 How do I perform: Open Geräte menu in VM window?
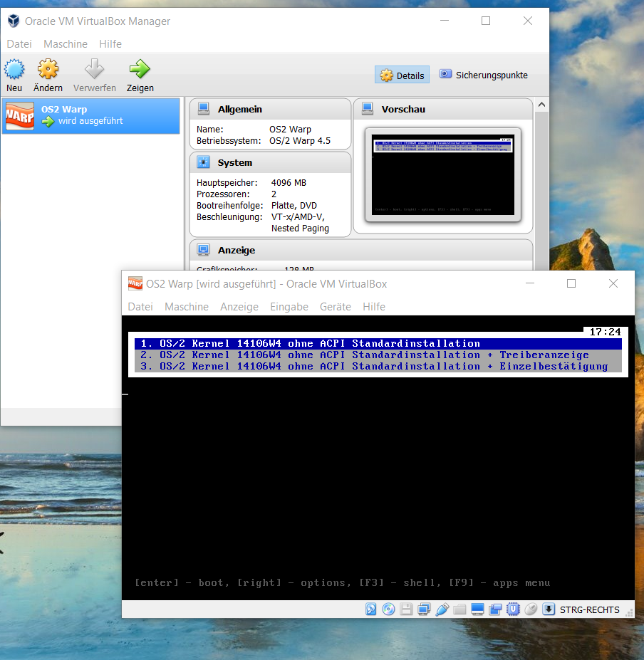coord(336,306)
